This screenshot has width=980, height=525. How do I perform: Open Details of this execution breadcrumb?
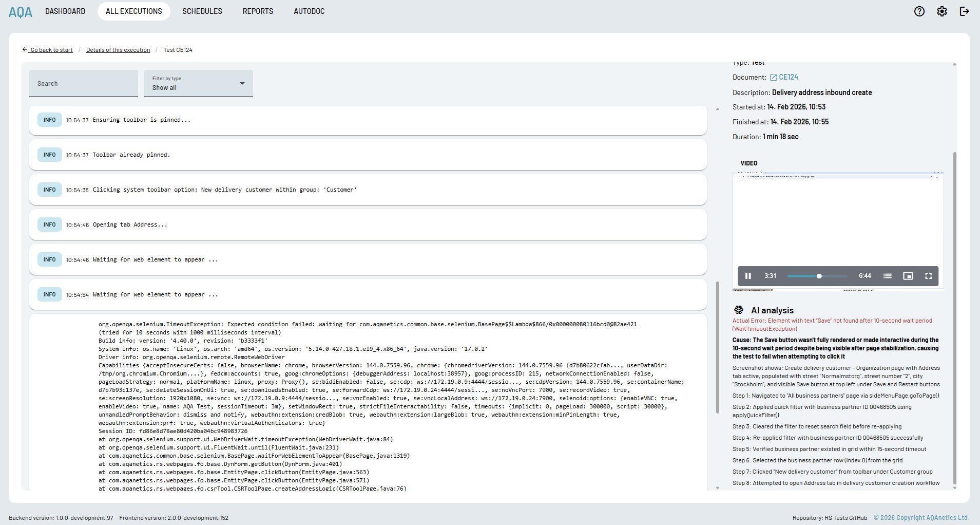[x=118, y=50]
